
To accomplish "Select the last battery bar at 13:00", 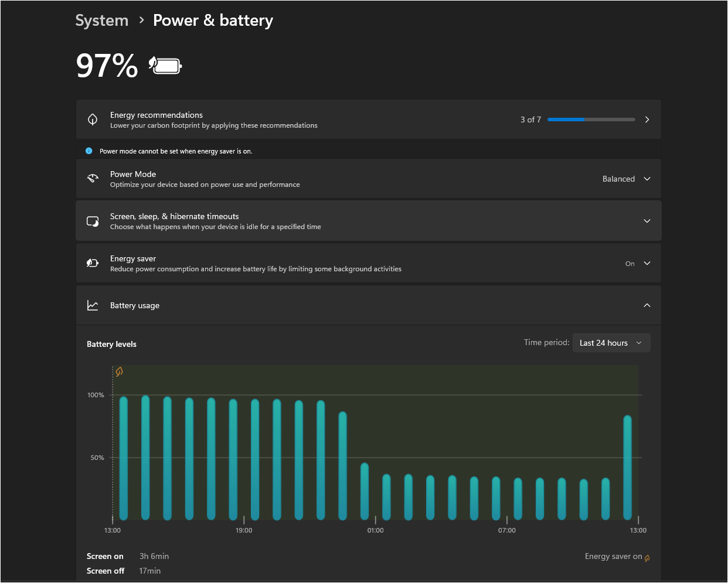I will click(x=627, y=468).
